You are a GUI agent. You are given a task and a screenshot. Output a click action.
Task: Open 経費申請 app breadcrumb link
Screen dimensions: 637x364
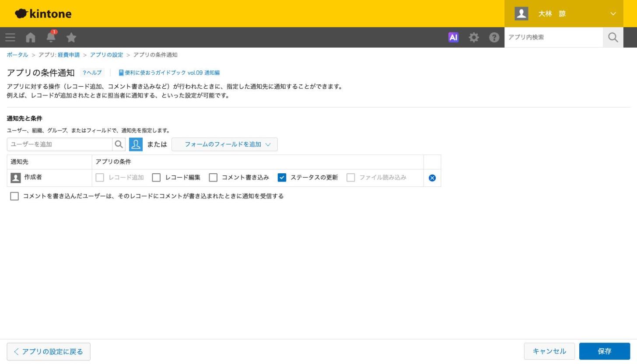click(69, 55)
